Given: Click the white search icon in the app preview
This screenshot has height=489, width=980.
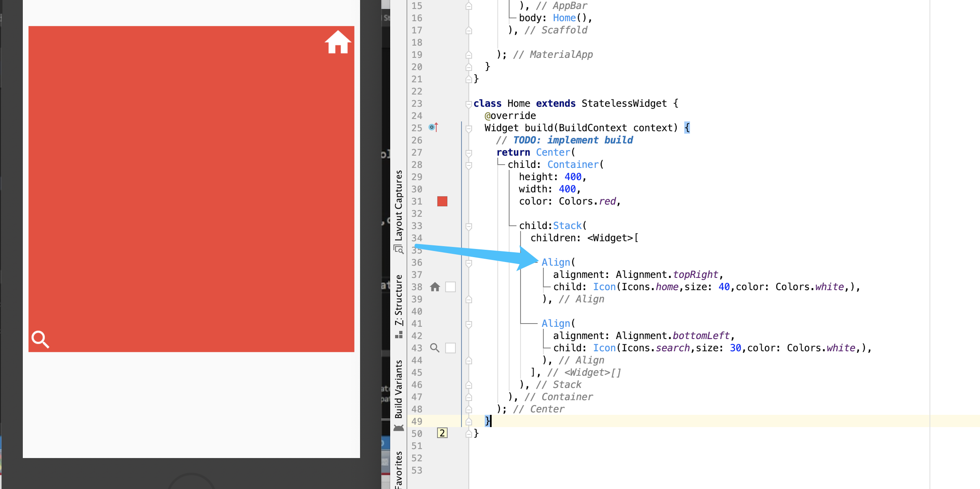Looking at the screenshot, I should pyautogui.click(x=40, y=339).
